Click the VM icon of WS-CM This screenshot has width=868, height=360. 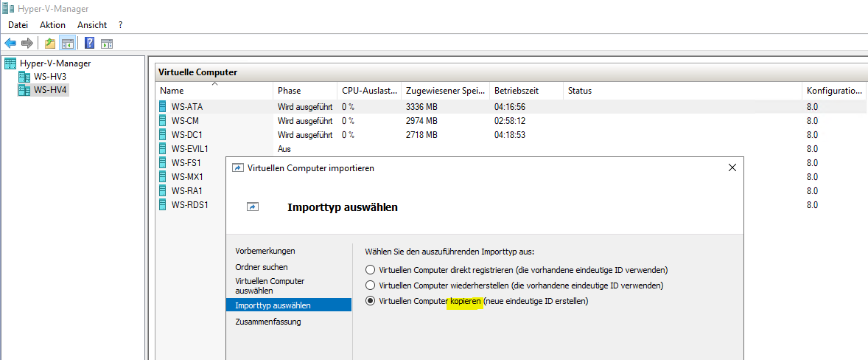click(163, 120)
